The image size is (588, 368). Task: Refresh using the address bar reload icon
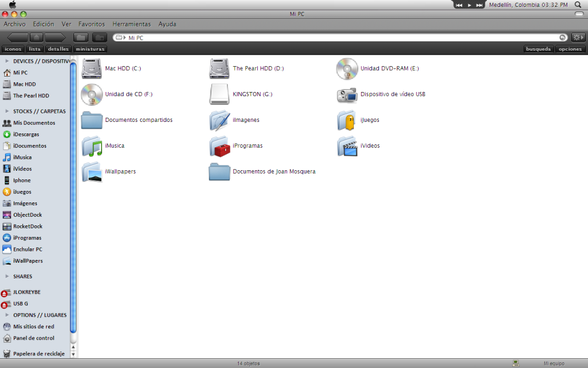coord(563,37)
